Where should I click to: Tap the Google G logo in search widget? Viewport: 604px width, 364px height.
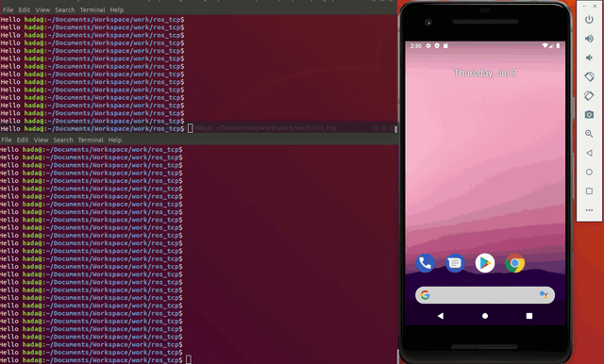pos(426,295)
